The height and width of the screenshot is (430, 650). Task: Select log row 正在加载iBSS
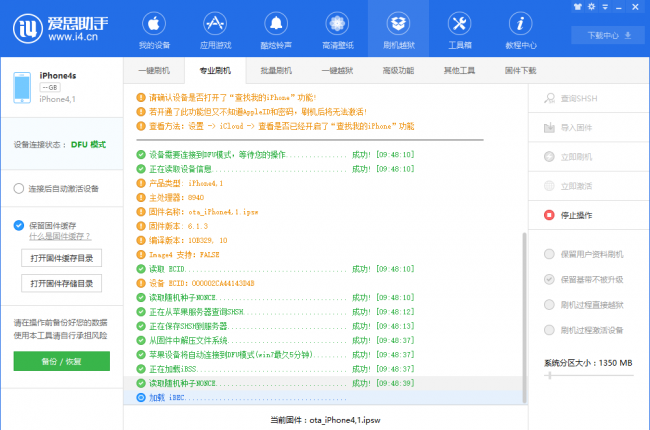[x=325, y=369]
